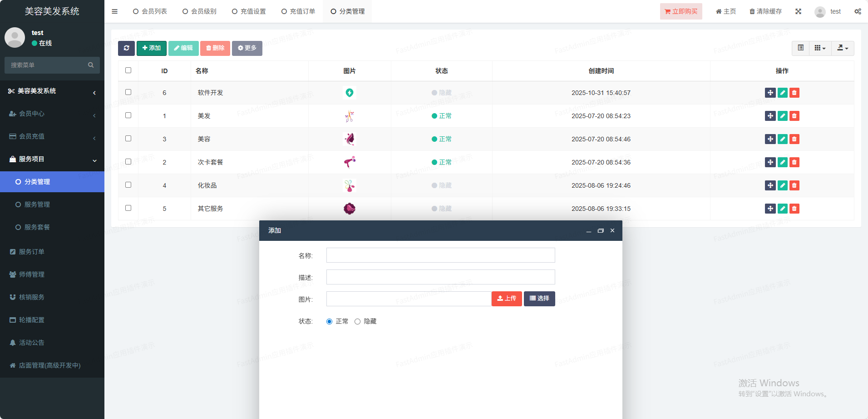Check the select-all checkbox in table header

(x=128, y=70)
